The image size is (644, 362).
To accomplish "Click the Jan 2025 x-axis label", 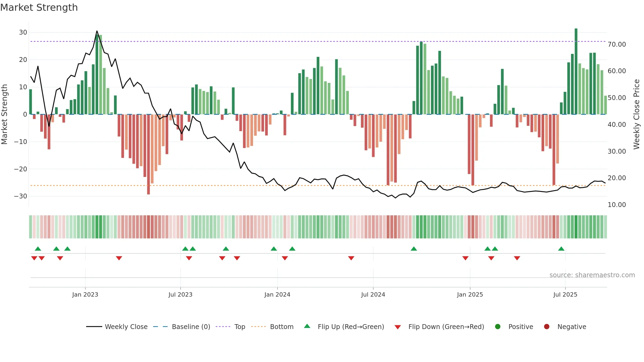I will click(470, 294).
